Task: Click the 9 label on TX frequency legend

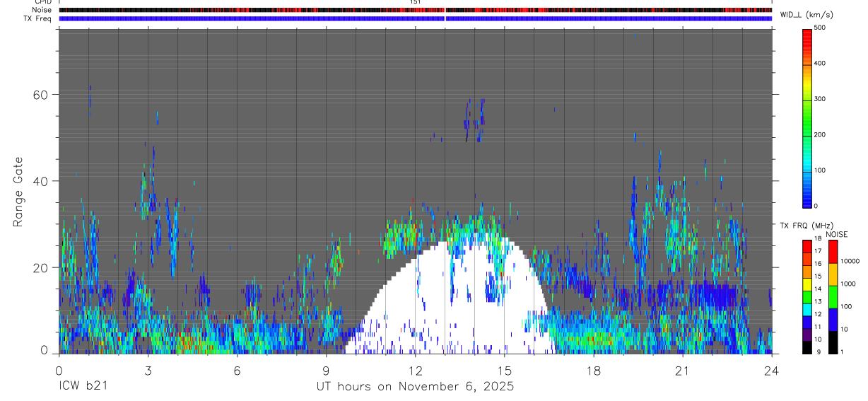Action: 820,351
